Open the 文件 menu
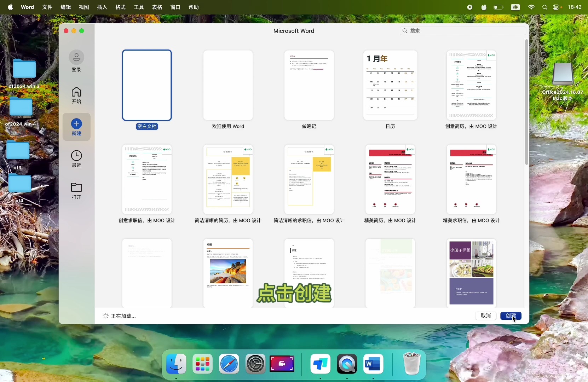The image size is (588, 382). pos(47,7)
